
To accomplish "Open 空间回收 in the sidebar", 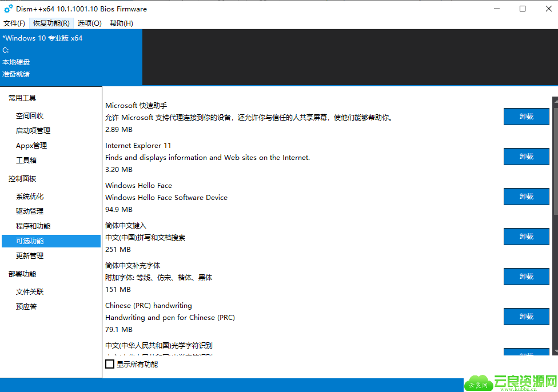I will 30,115.
